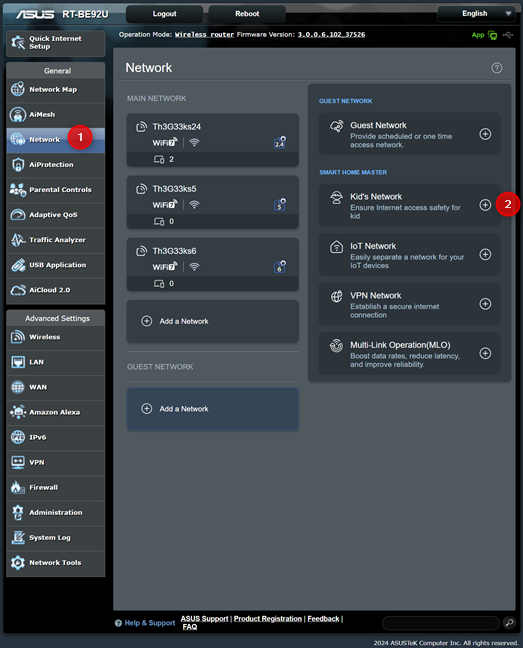Open Adaptive QoS settings
523x648 pixels.
click(x=56, y=215)
